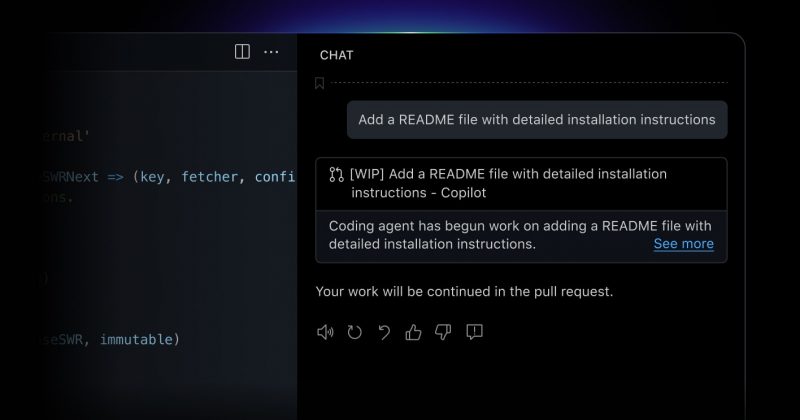The height and width of the screenshot is (420, 800).
Task: Click the read aloud speaker icon
Action: click(x=325, y=332)
